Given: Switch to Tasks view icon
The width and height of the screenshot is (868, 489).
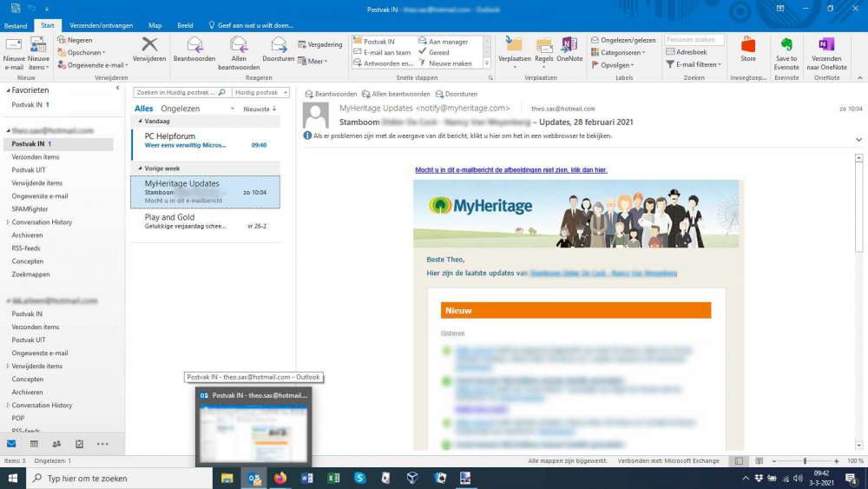Looking at the screenshot, I should coord(79,444).
